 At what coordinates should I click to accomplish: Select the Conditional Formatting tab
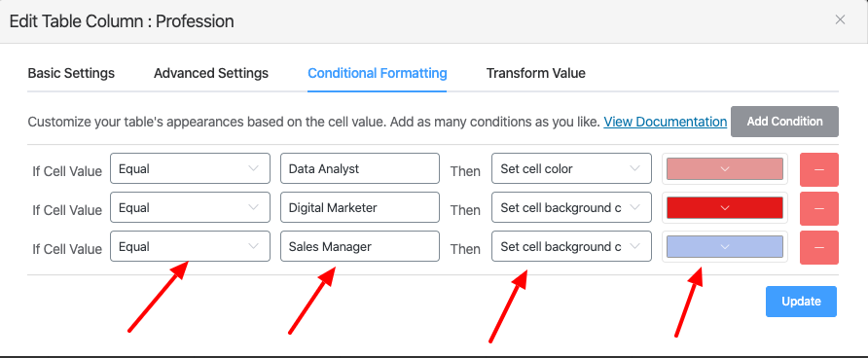(377, 73)
